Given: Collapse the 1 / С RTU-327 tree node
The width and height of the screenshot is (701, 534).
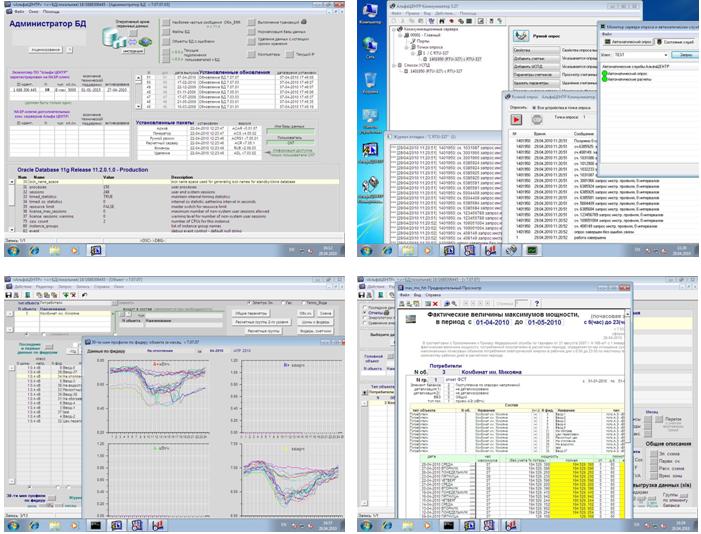Looking at the screenshot, I should click(413, 53).
